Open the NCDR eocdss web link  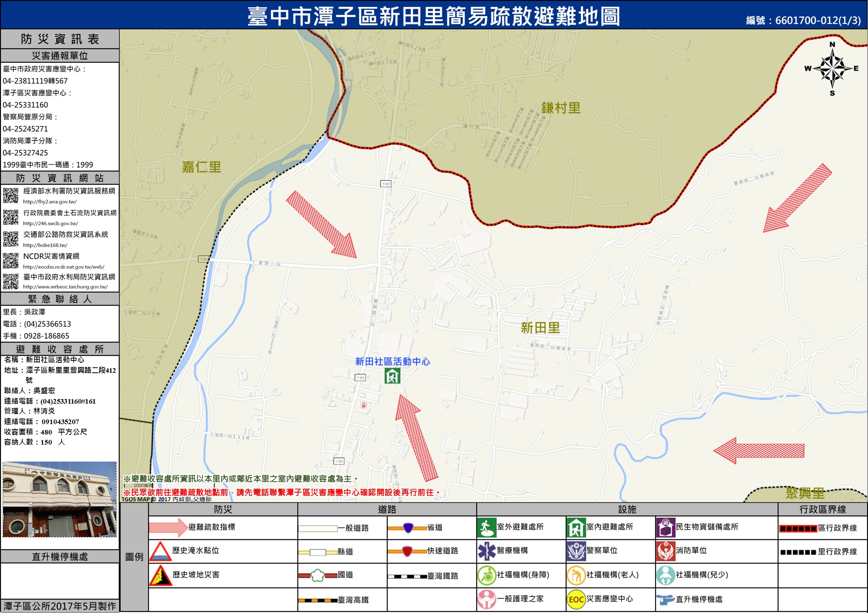coord(64,267)
